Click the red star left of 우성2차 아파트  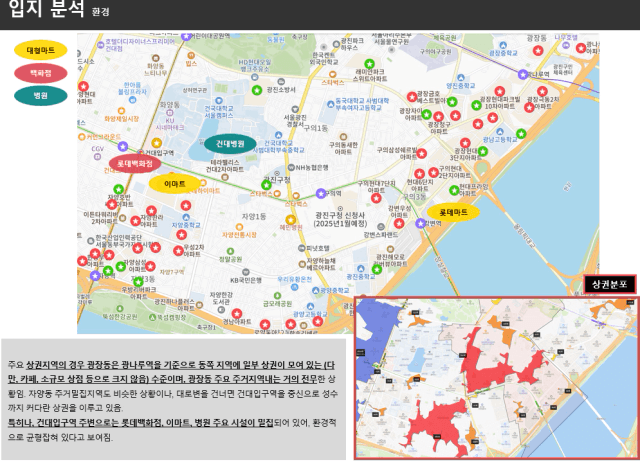coord(178,251)
